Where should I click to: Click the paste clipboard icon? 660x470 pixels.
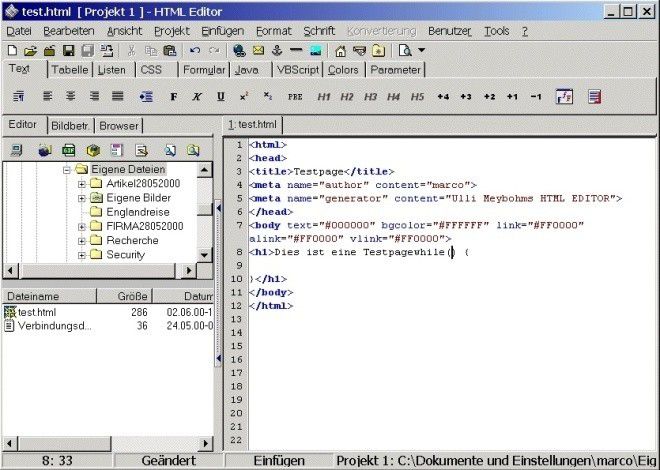(170, 51)
